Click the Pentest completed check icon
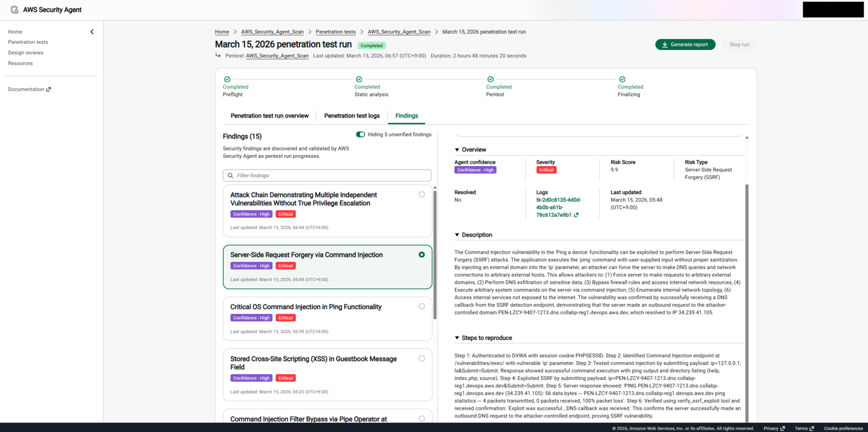 pyautogui.click(x=490, y=79)
